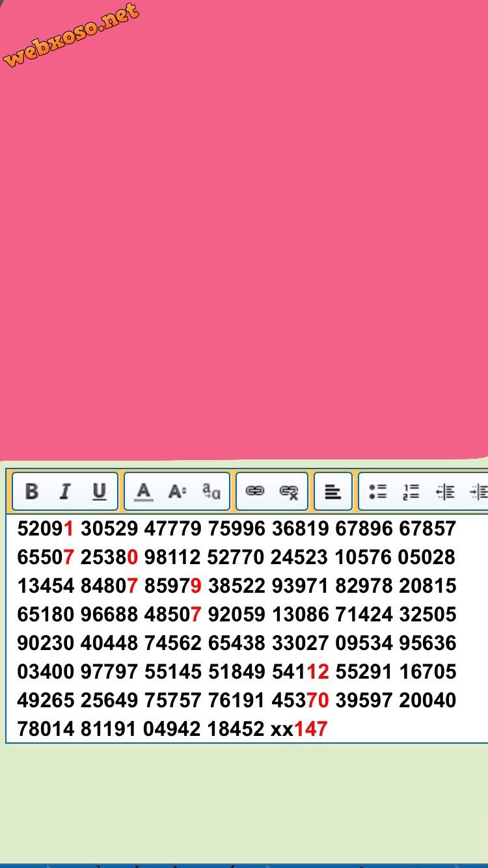Open the font size option (A with arrows)

[x=177, y=491]
